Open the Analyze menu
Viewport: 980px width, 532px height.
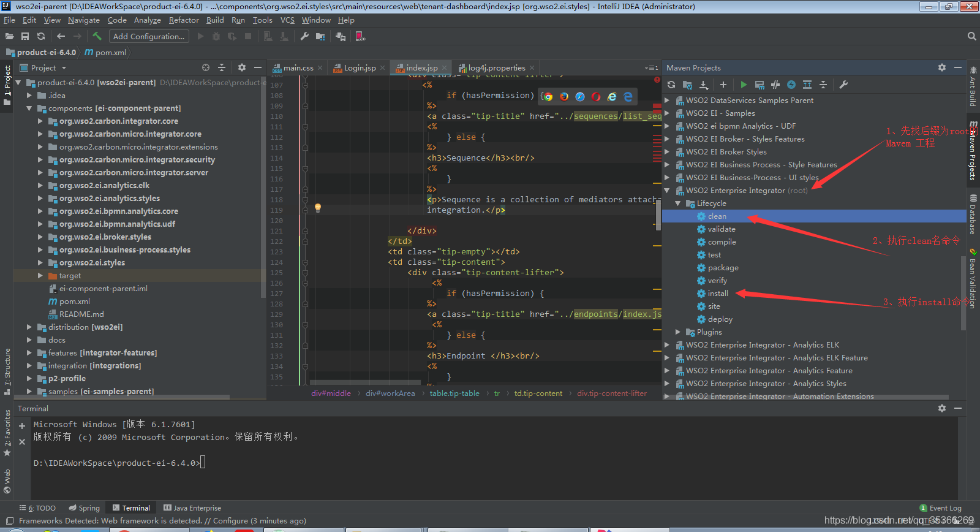(148, 20)
